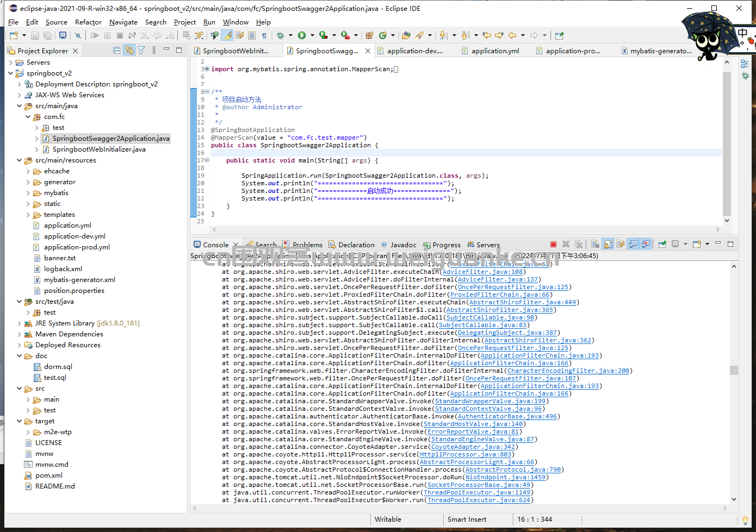
Task: Click the Save All toolbar icon
Action: [x=47, y=35]
